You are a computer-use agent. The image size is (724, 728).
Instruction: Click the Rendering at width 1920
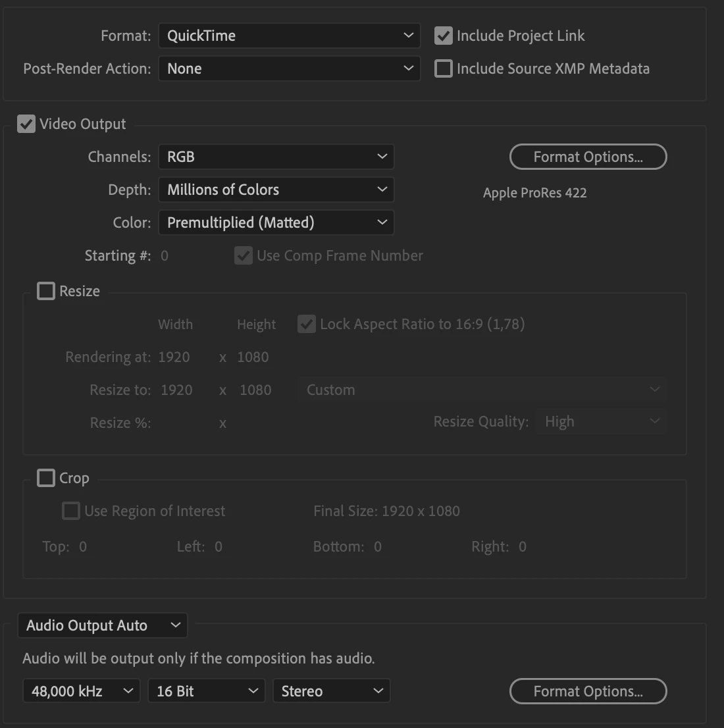click(x=174, y=357)
